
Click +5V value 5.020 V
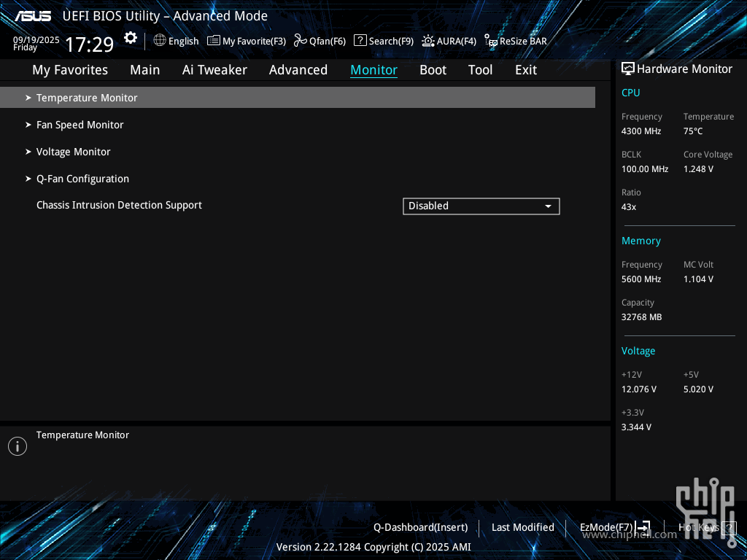(698, 389)
